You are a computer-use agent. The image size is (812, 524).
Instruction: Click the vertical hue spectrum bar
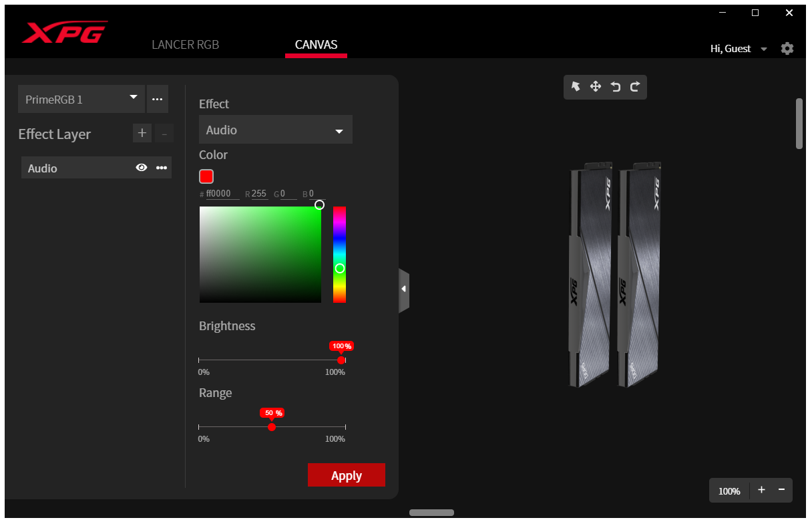point(339,255)
